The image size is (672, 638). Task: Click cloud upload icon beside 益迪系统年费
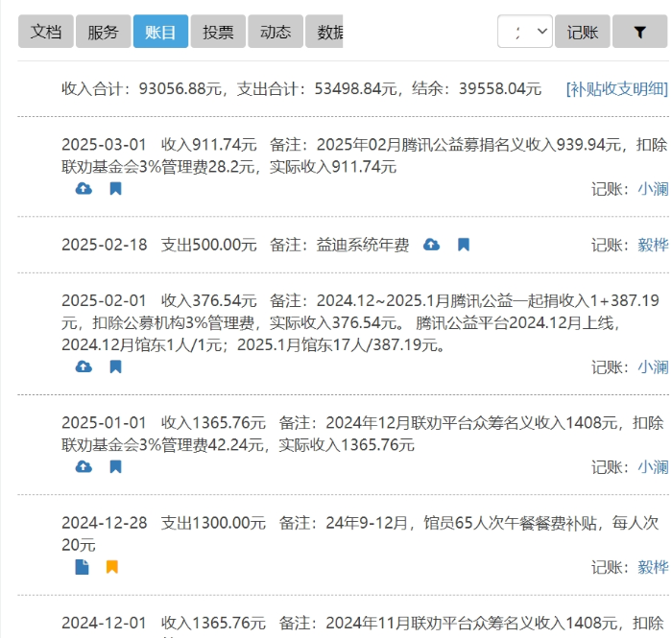click(432, 245)
